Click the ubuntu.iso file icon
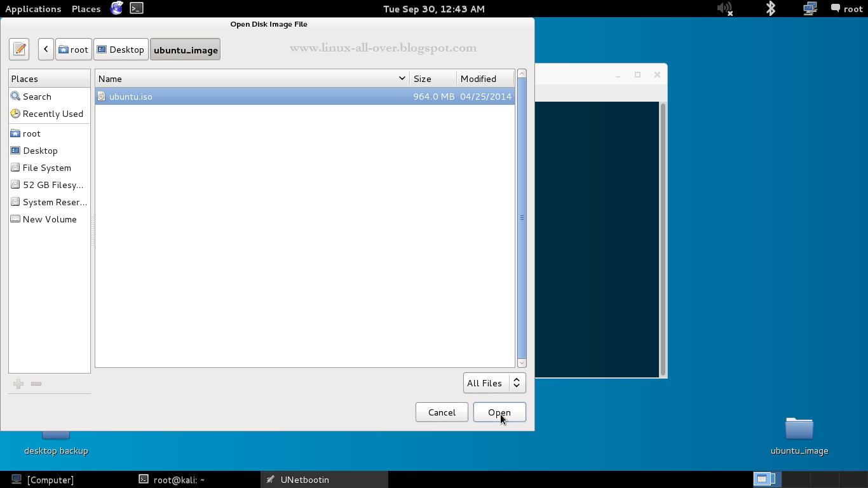The image size is (868, 488). click(102, 97)
